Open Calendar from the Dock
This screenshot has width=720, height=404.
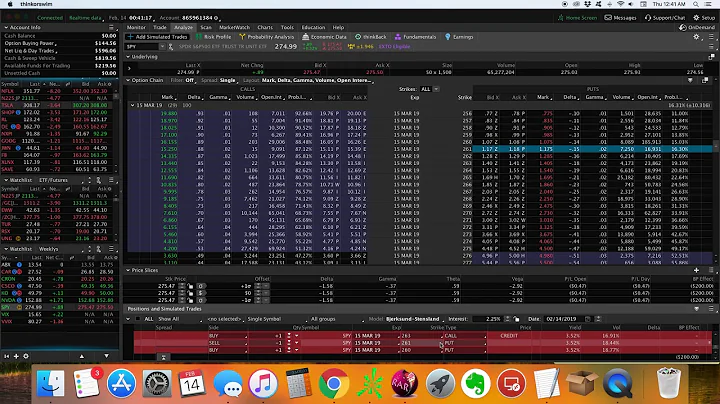191,383
